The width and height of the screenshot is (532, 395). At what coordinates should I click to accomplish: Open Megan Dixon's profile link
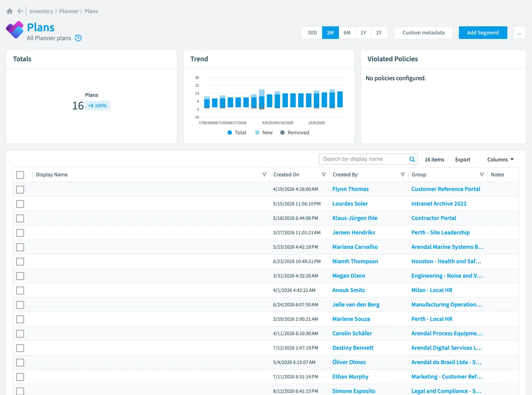[348, 276]
